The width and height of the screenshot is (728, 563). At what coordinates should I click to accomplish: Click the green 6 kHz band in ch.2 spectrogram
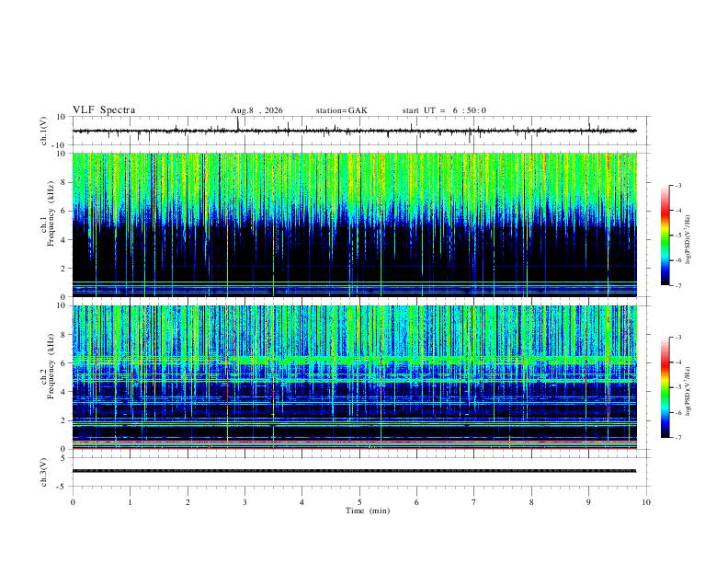tap(354, 360)
